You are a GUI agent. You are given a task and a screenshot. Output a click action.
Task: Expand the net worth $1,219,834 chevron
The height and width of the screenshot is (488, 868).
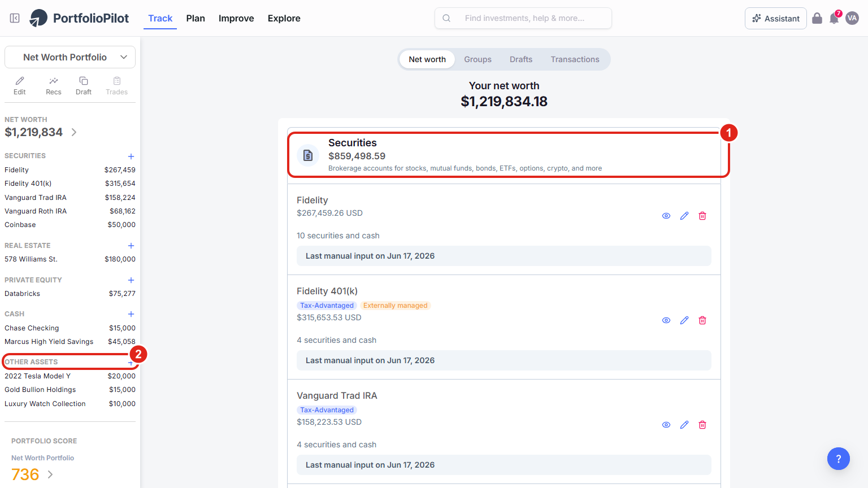pyautogui.click(x=74, y=132)
